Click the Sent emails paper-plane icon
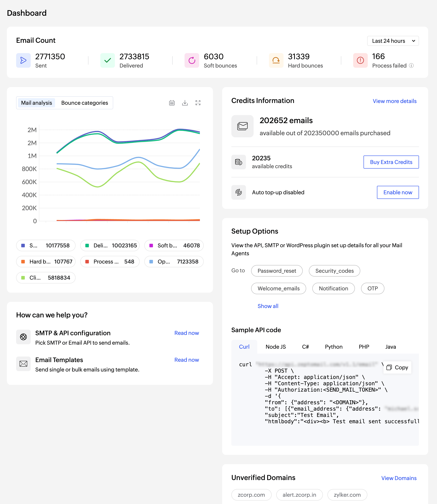Screen dimensions: 437x504 23,60
